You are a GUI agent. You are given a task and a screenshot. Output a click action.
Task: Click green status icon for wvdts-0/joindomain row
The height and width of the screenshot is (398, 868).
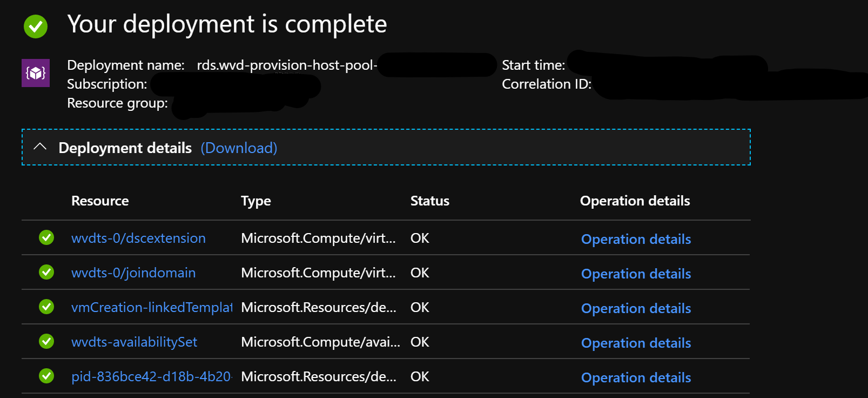46,272
